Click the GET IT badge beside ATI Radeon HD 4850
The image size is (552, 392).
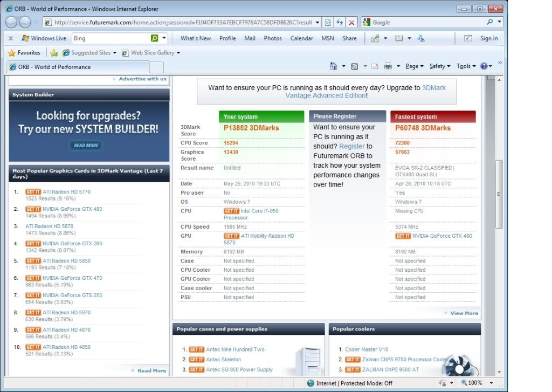point(33,347)
